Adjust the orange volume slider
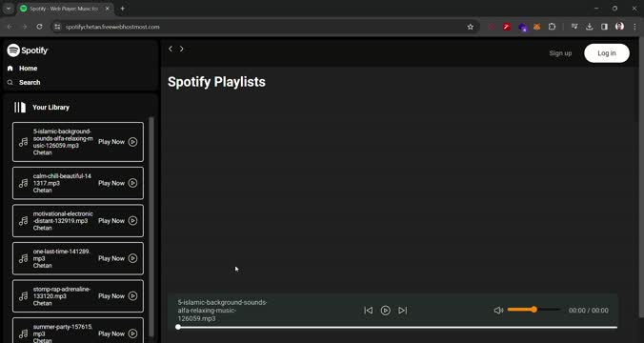 (x=533, y=310)
